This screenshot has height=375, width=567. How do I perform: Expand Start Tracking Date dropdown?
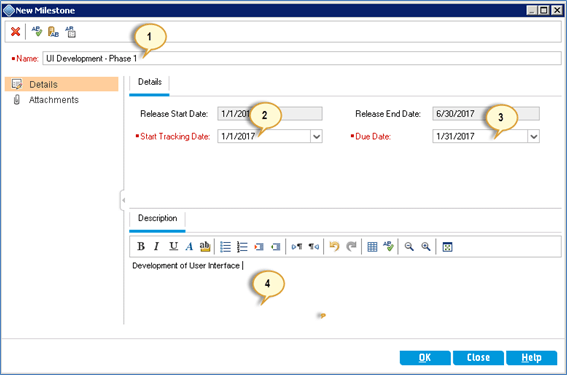point(316,137)
